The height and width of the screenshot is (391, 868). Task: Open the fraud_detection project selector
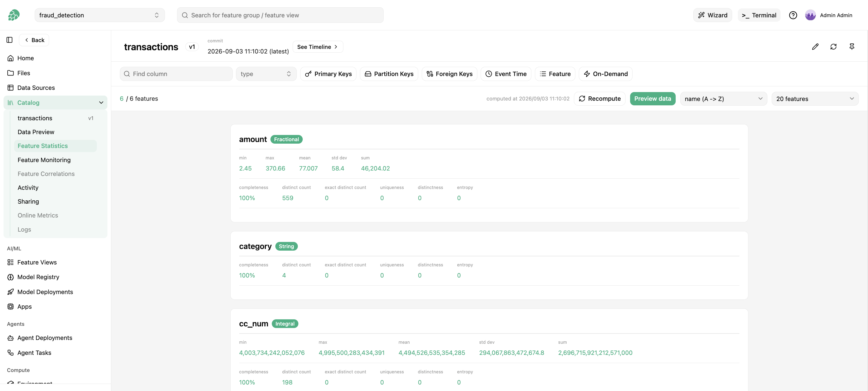click(99, 15)
